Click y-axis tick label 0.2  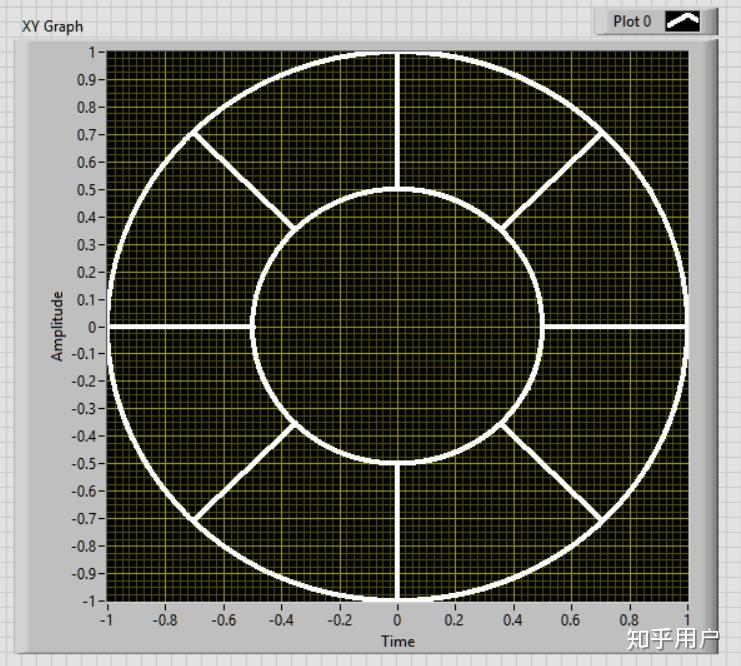tap(86, 272)
